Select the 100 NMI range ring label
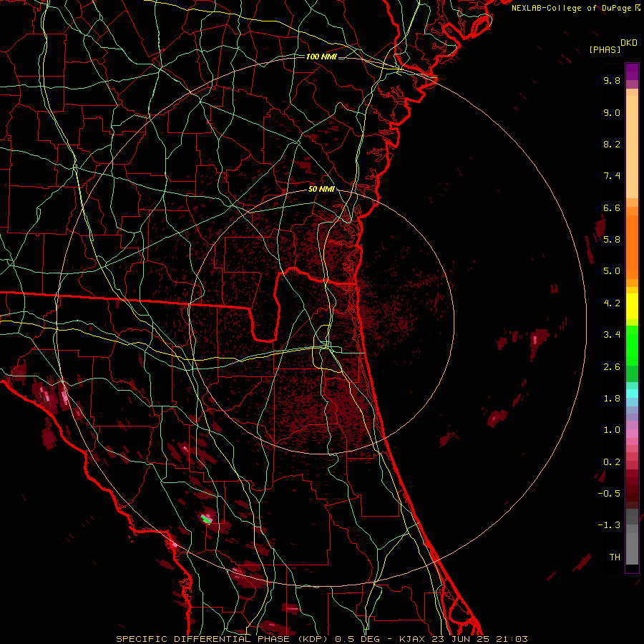Image resolution: width=644 pixels, height=644 pixels. point(321,57)
